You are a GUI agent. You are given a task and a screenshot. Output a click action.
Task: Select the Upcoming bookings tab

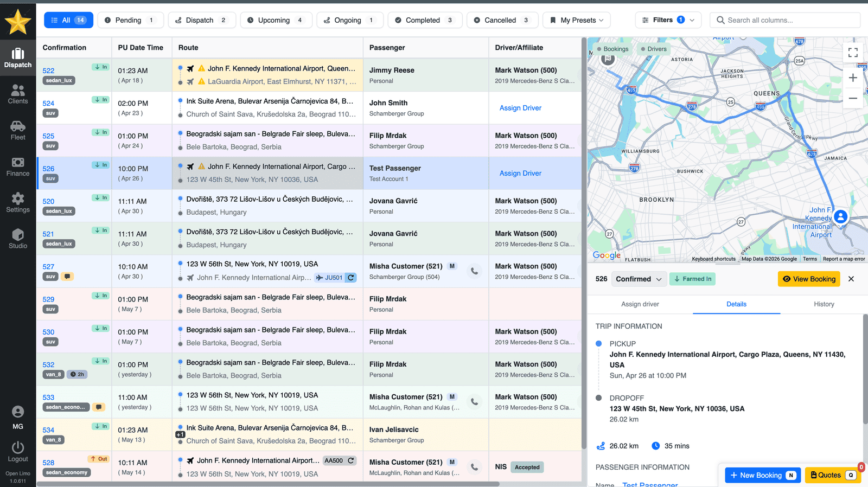point(276,20)
